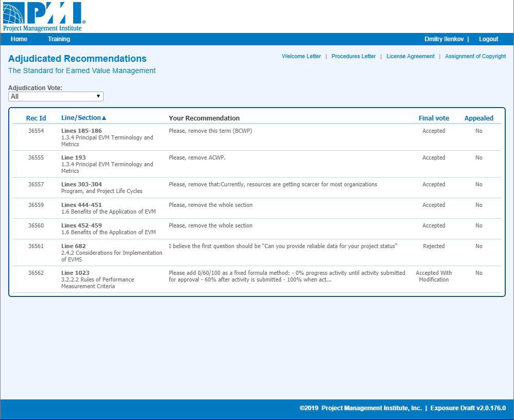Click the Rejected vote for Rec 36561
514x420 pixels.
point(434,247)
